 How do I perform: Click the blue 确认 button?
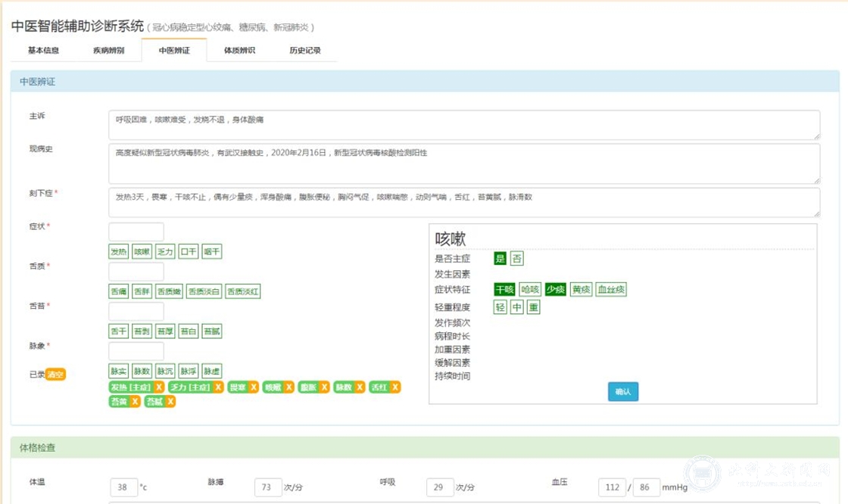(x=623, y=391)
